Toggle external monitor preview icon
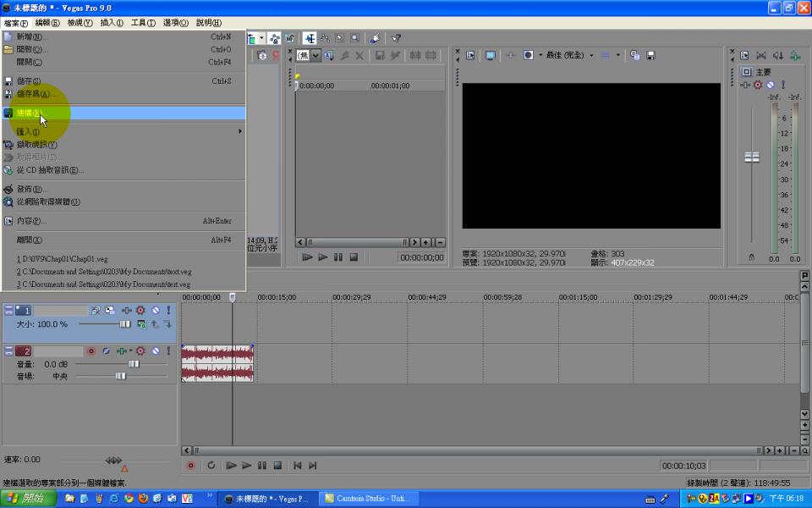Viewport: 812px width, 508px height. click(x=491, y=55)
